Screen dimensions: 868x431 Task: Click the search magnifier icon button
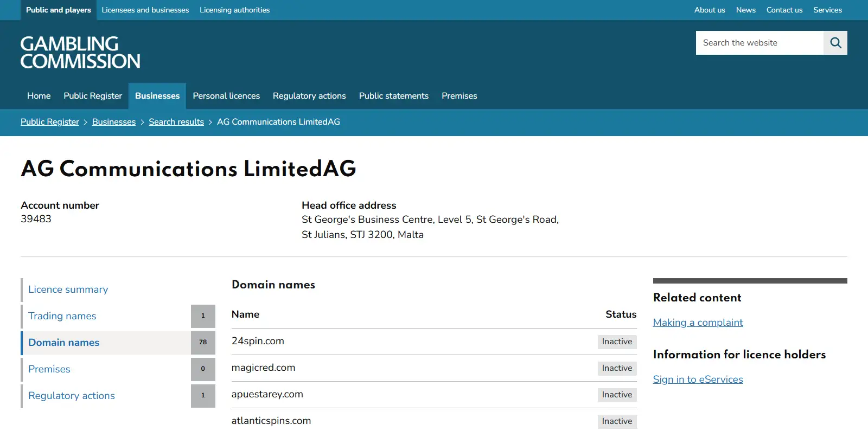click(835, 43)
